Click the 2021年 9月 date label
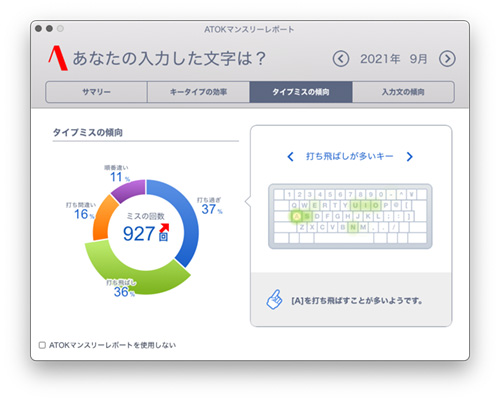This screenshot has height=401, width=500. pos(394,59)
